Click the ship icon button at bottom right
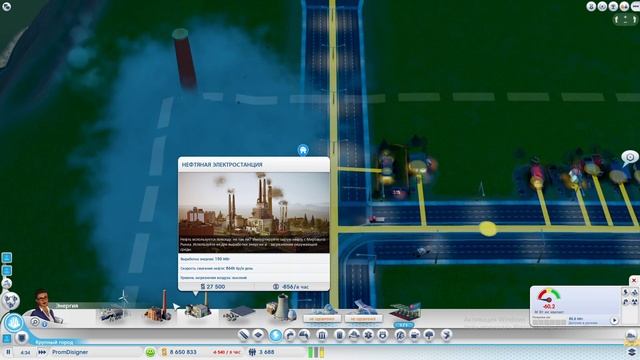Image resolution: width=640 pixels, height=360 pixels. [x=631, y=336]
